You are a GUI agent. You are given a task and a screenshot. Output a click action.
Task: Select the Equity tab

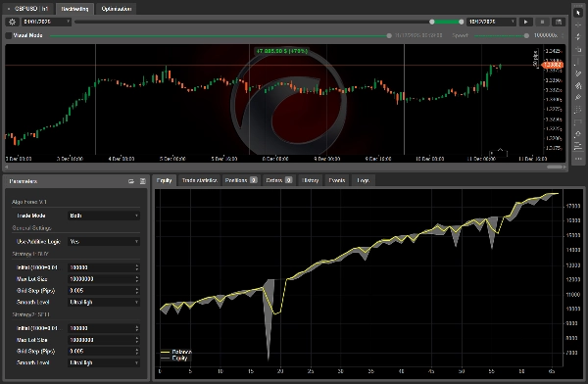pos(165,180)
